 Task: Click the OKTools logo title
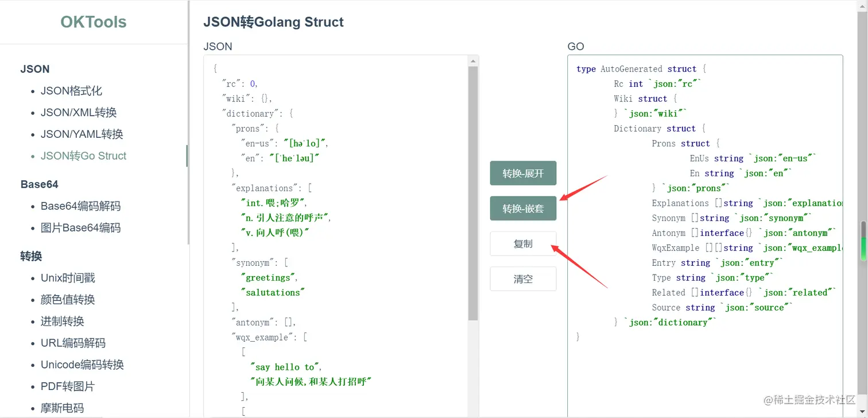pyautogui.click(x=94, y=22)
